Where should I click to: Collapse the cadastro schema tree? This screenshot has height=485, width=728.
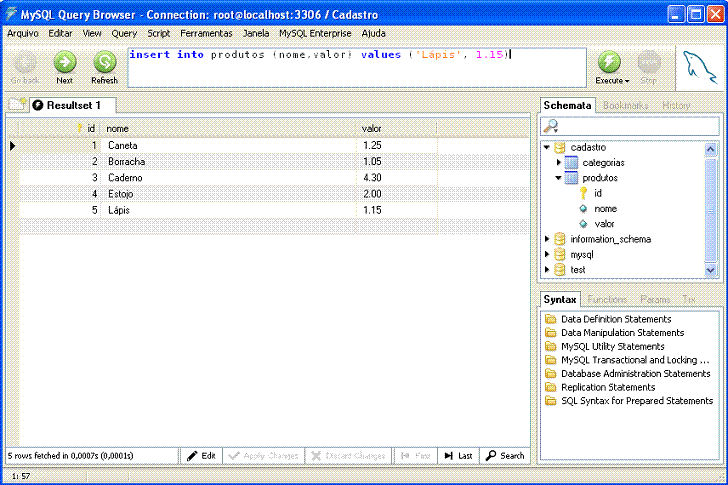coord(547,148)
